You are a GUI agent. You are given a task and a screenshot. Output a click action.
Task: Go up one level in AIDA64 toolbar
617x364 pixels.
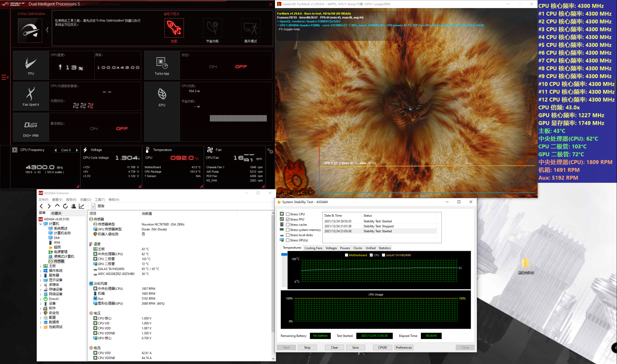click(57, 206)
